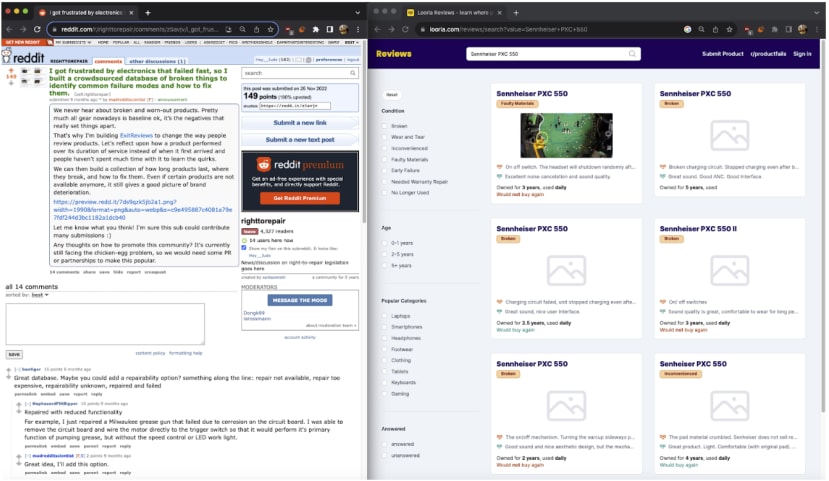
Task: Toggle side panel icon in Reddit window
Action: pyautogui.click(x=329, y=29)
